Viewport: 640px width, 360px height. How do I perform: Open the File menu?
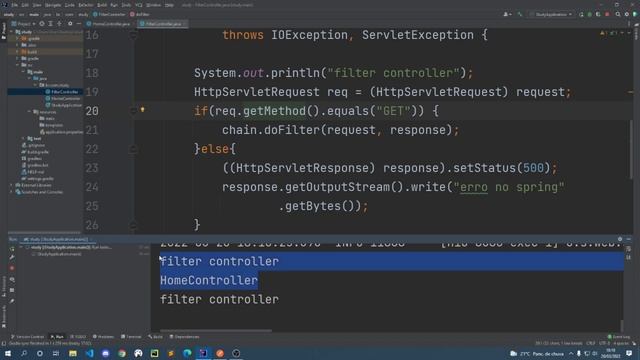[15, 5]
